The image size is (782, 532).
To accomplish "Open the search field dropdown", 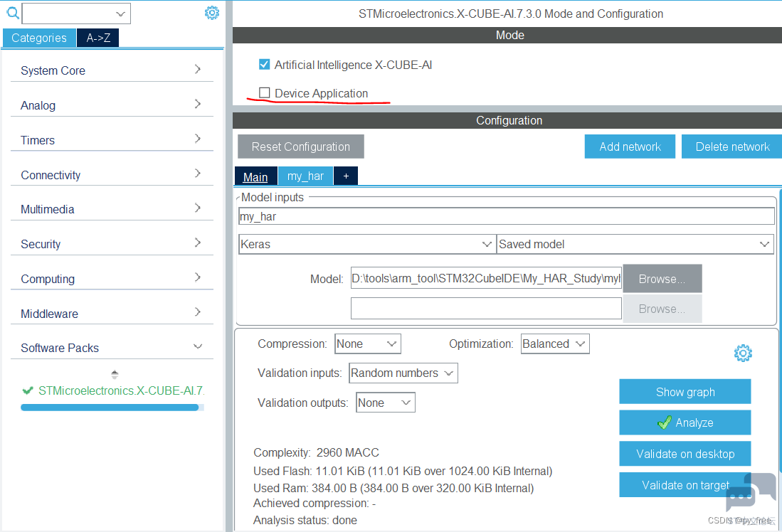I will click(x=120, y=14).
